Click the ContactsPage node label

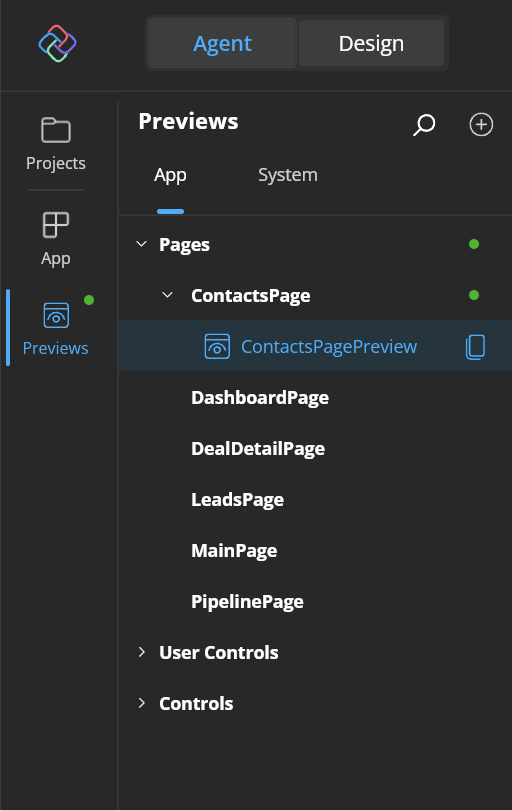251,296
